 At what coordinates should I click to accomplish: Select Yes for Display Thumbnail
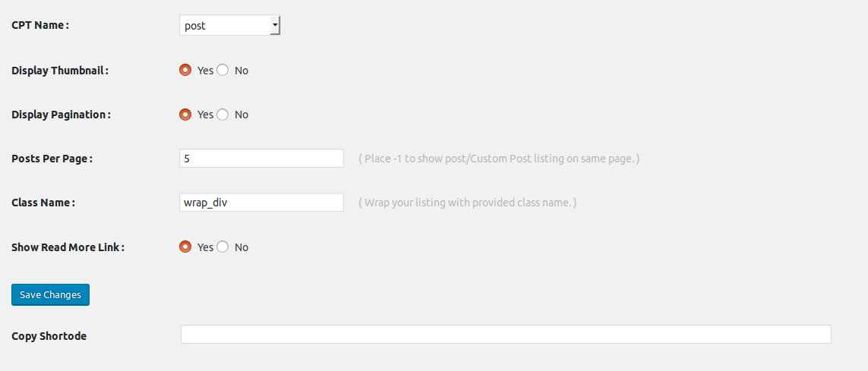click(185, 71)
